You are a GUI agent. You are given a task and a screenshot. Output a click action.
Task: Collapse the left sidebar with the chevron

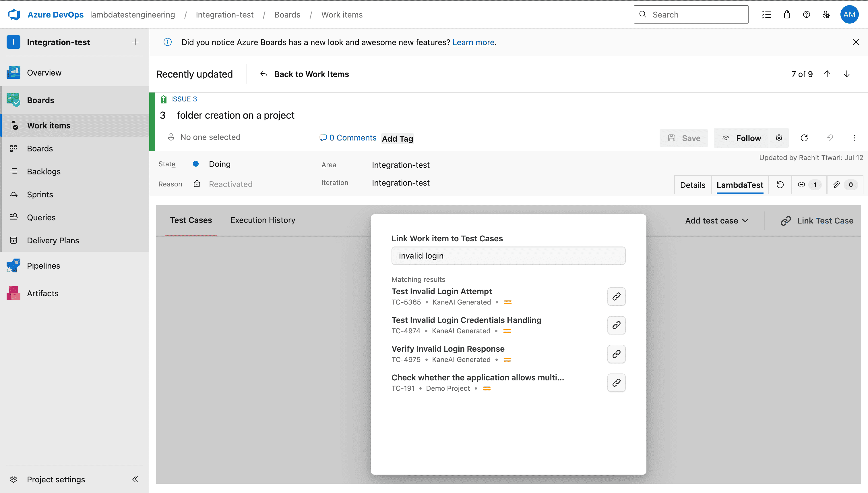click(135, 479)
